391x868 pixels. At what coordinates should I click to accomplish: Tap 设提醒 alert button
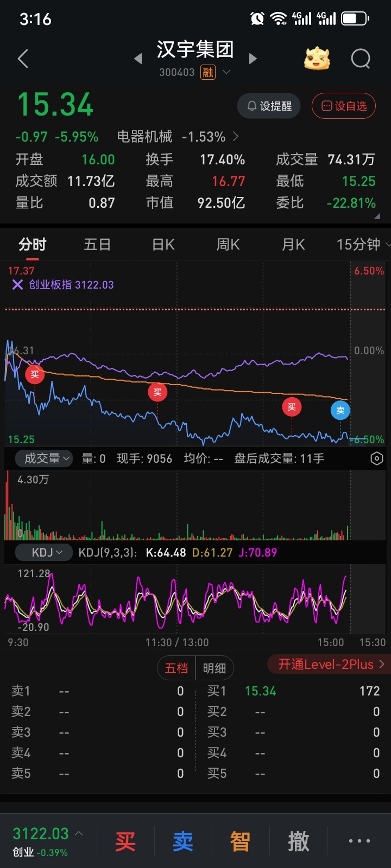click(x=269, y=106)
